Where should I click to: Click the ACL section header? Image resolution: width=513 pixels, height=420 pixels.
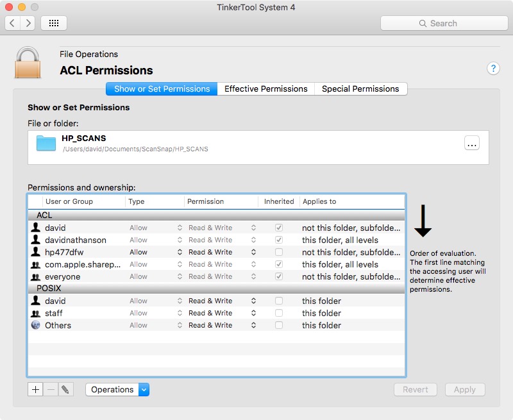tap(216, 215)
